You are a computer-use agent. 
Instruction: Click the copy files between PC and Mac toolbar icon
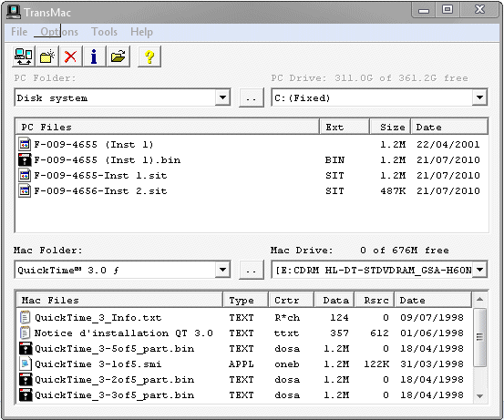(x=24, y=56)
